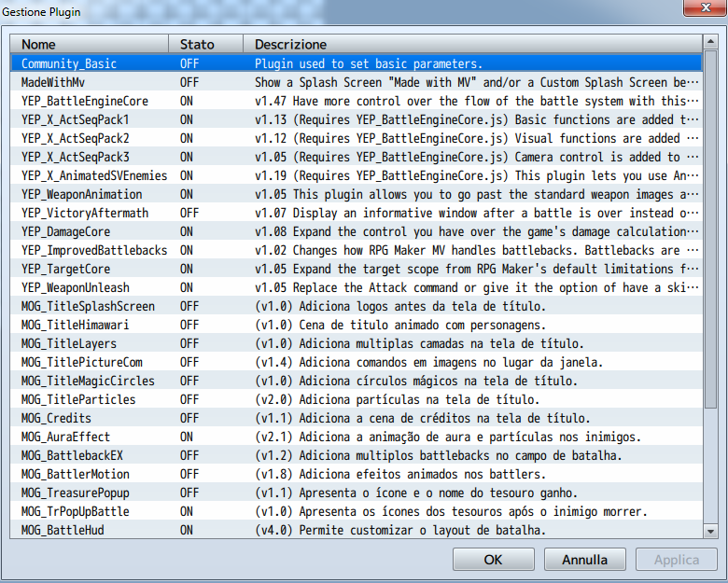The width and height of the screenshot is (728, 583).
Task: Select YEP_X_ActSeqPack1 in the list
Action: 357,119
